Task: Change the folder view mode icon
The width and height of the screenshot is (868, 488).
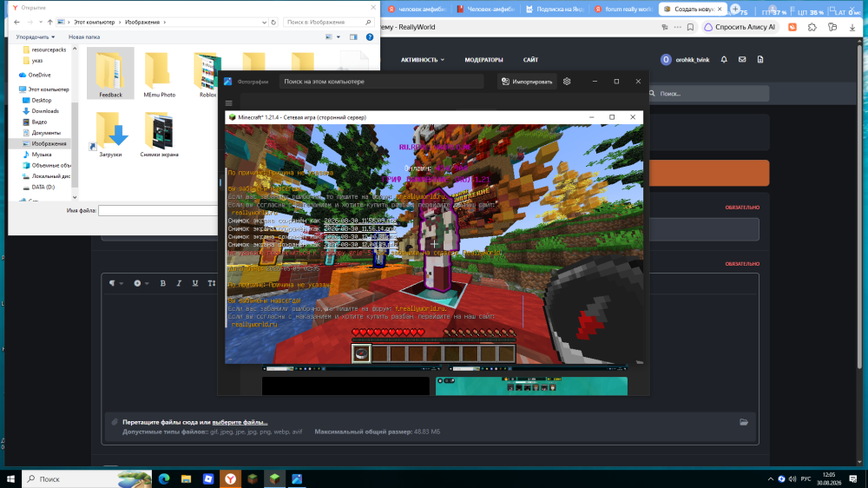Action: pos(329,37)
